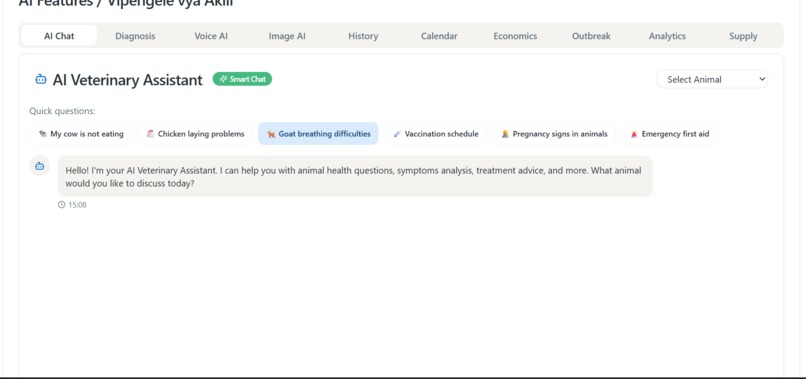
Task: Click the cow icon in first quick question
Action: pos(43,134)
